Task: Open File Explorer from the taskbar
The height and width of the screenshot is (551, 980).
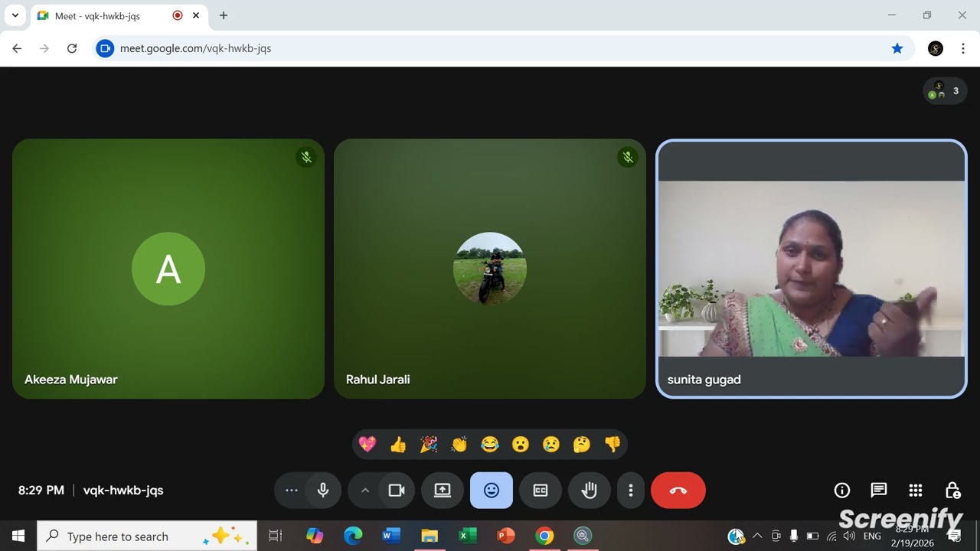Action: point(430,536)
